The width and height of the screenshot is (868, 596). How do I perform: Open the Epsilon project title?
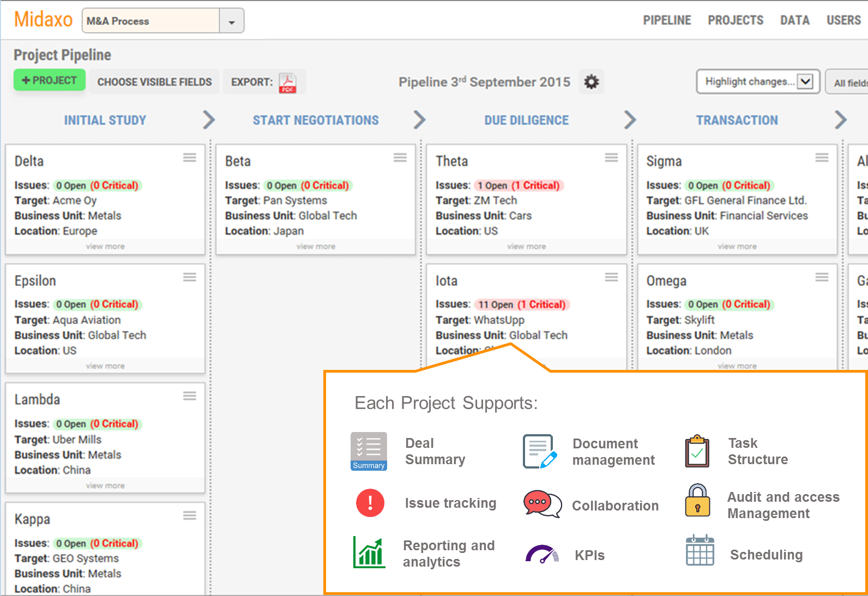pyautogui.click(x=35, y=281)
